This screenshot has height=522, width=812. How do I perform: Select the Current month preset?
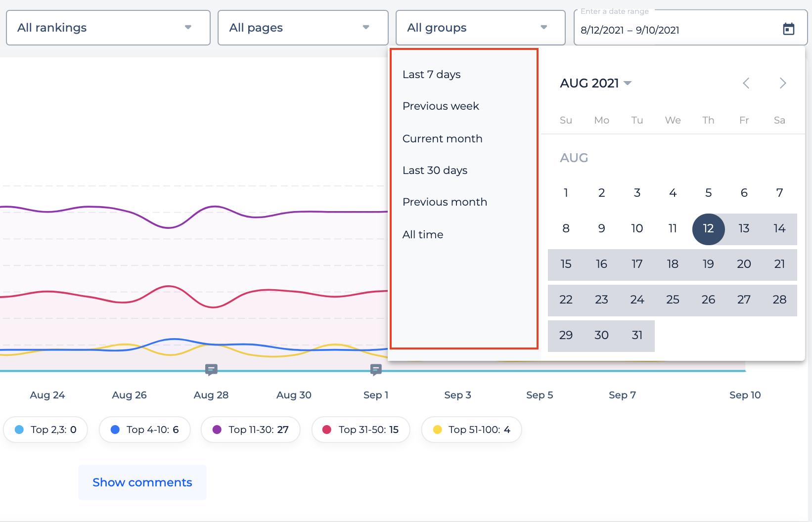[442, 138]
